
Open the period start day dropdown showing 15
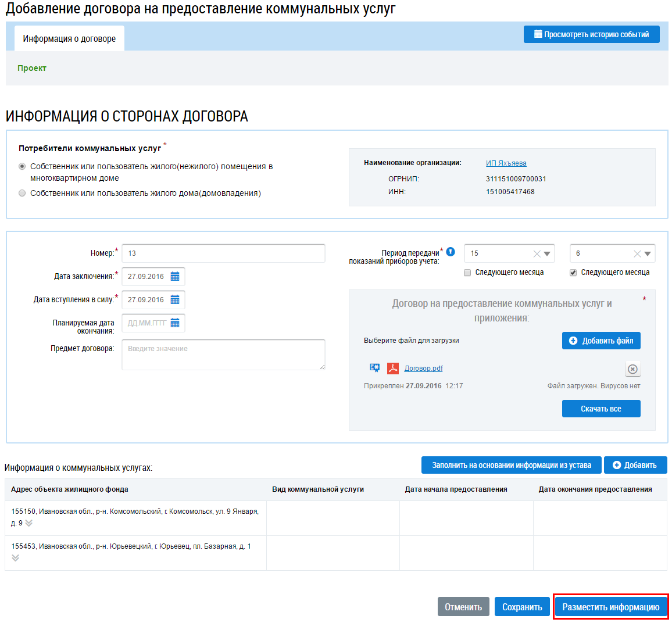click(x=547, y=254)
